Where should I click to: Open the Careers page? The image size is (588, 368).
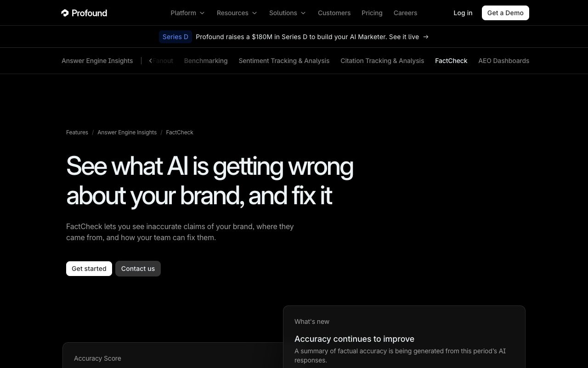tap(405, 13)
